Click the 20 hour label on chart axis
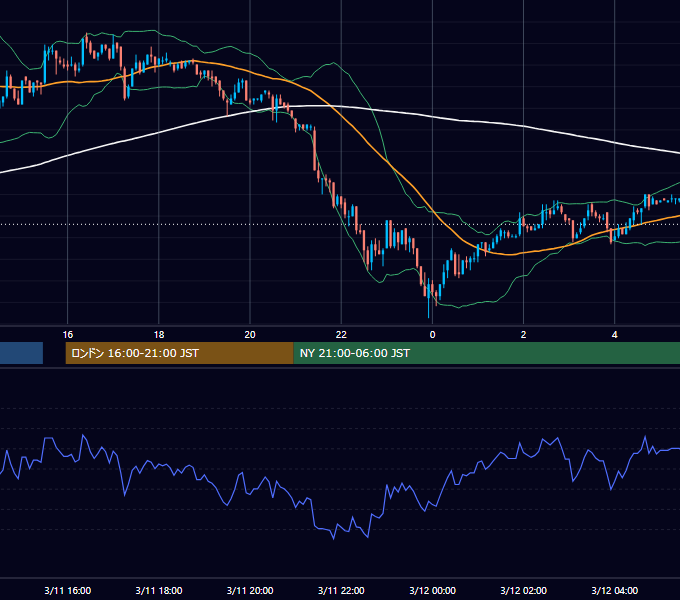 click(x=250, y=335)
